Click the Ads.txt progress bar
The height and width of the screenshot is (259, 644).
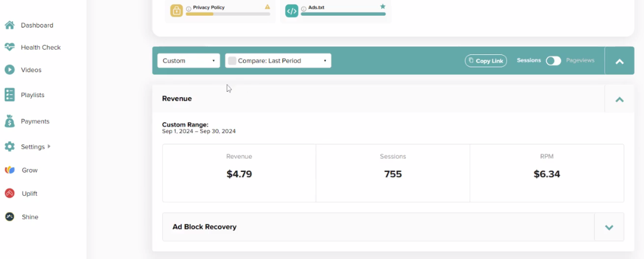[x=343, y=14]
